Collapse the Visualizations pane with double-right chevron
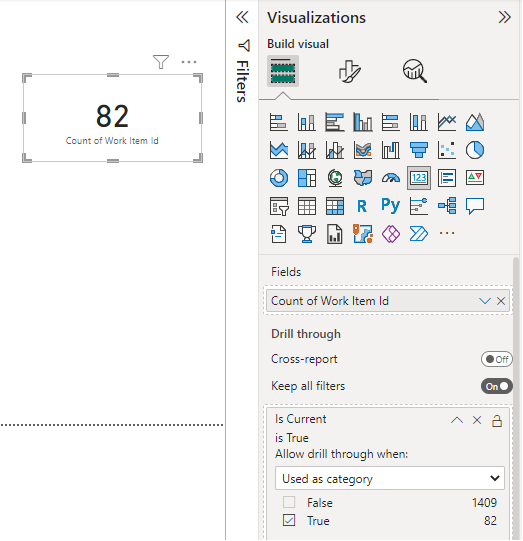Screen dimensions: 523x541 [x=504, y=17]
